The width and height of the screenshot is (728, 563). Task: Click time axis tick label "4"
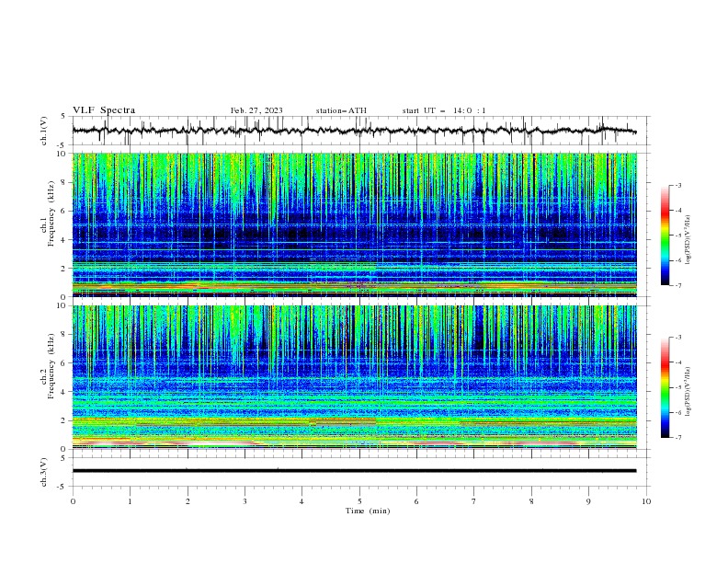301,501
